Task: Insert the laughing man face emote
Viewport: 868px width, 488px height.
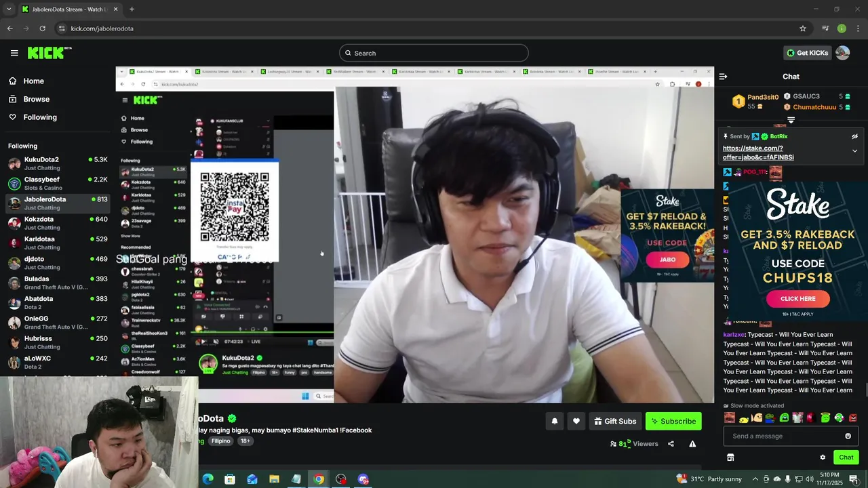Action: click(730, 418)
